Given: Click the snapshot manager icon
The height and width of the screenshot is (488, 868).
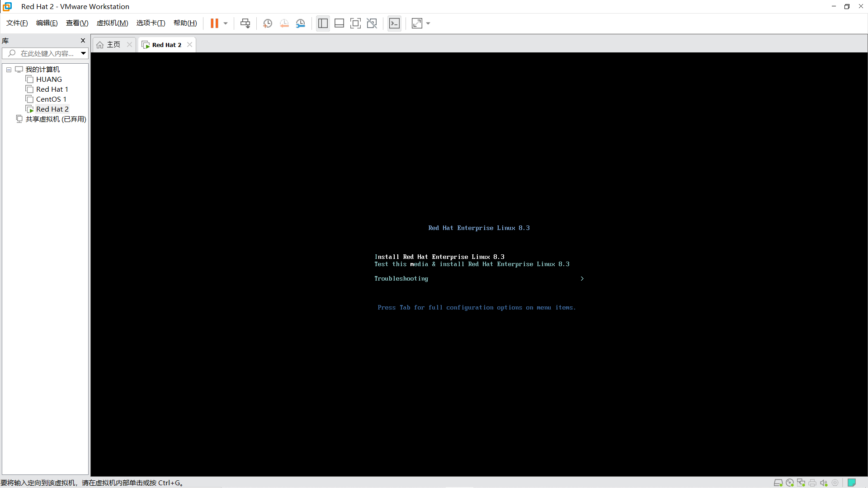Looking at the screenshot, I should (301, 23).
